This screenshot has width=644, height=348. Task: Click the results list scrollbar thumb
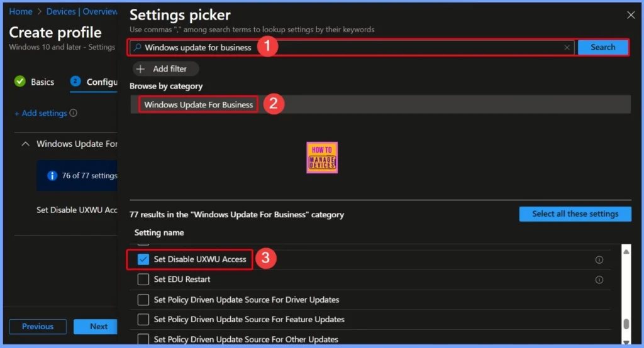pos(626,324)
